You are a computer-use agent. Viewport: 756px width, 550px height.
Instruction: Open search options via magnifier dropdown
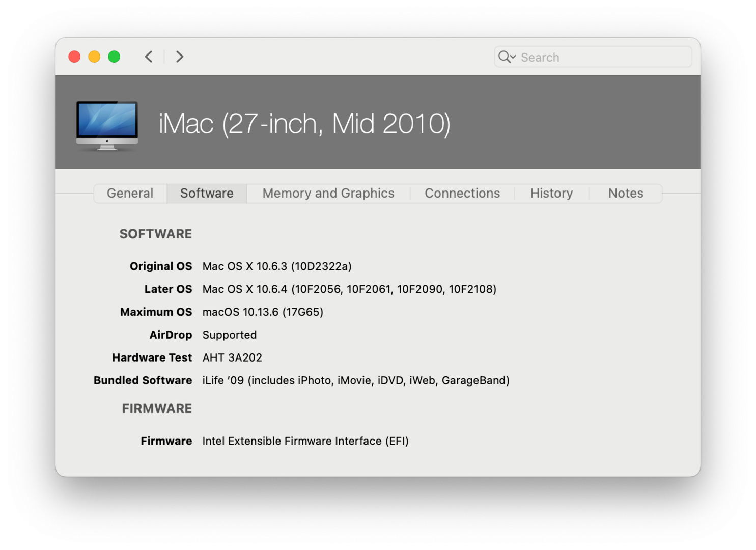507,57
